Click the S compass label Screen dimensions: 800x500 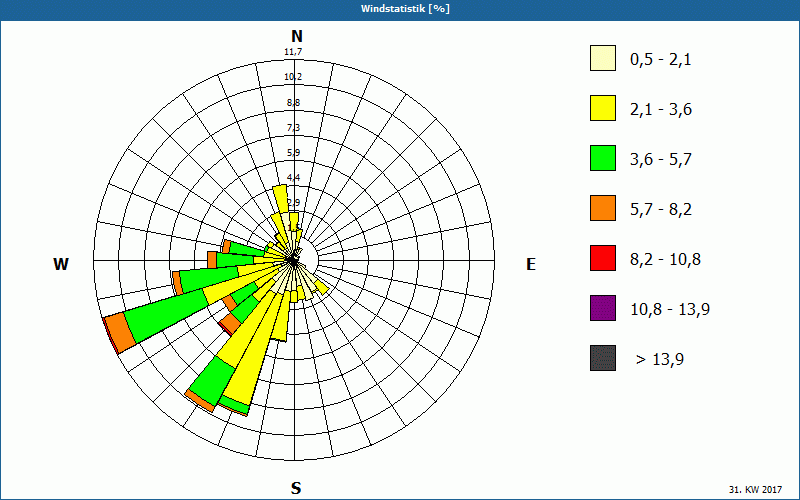296,488
